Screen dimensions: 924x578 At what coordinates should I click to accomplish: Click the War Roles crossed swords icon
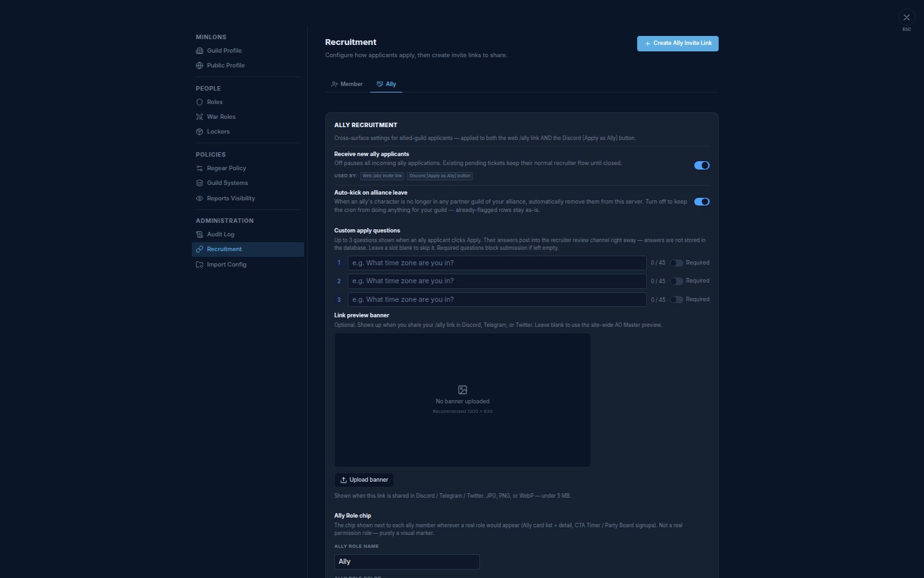tap(200, 117)
